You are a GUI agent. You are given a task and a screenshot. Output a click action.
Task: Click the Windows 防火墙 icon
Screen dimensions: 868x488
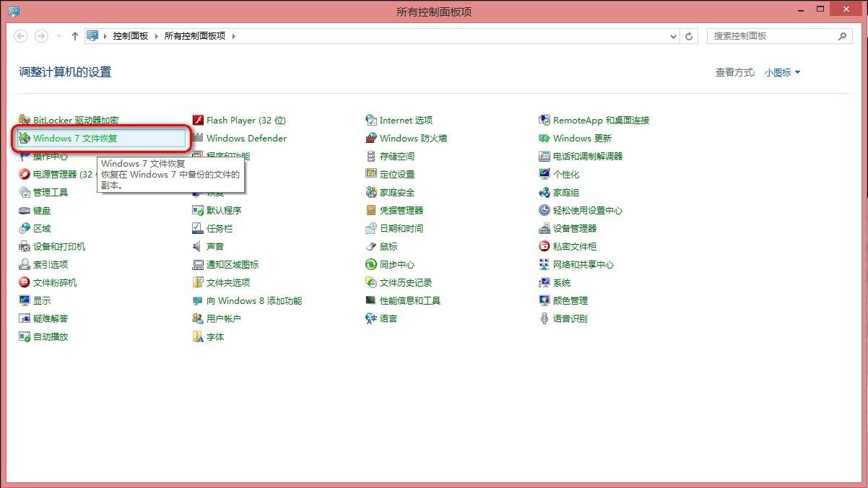click(x=371, y=139)
